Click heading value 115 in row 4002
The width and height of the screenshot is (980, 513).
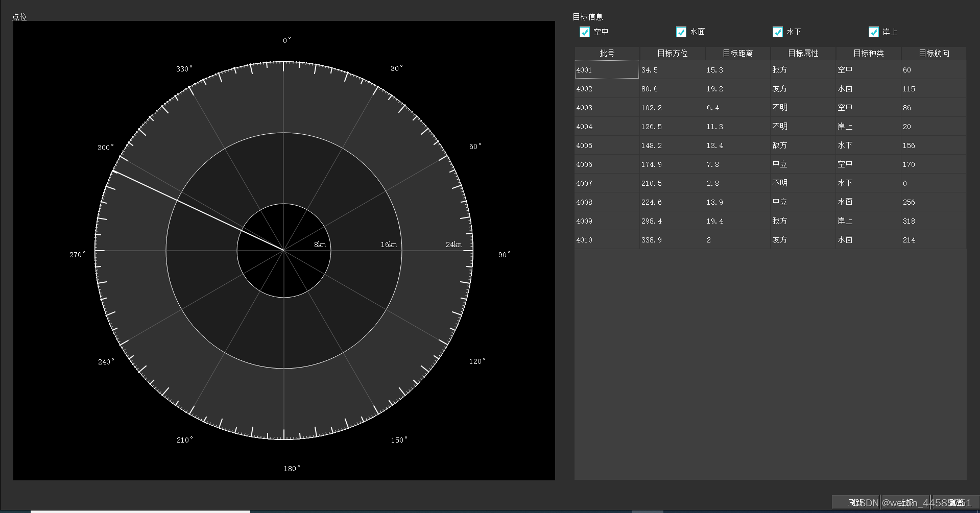[x=934, y=89]
